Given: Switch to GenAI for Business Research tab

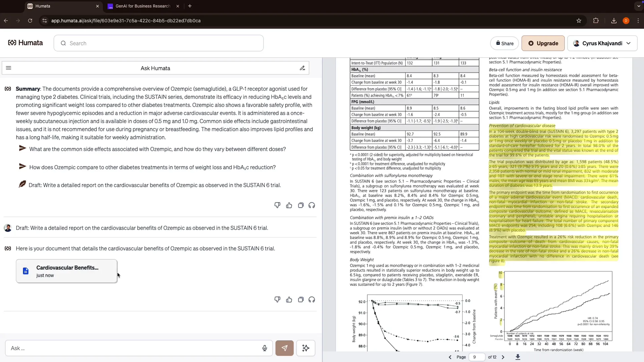Looking at the screenshot, I should click(143, 6).
